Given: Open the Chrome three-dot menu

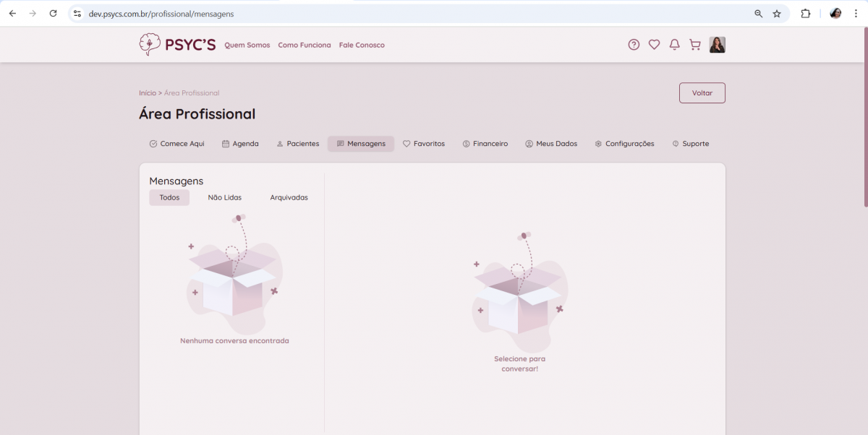Looking at the screenshot, I should (x=855, y=14).
